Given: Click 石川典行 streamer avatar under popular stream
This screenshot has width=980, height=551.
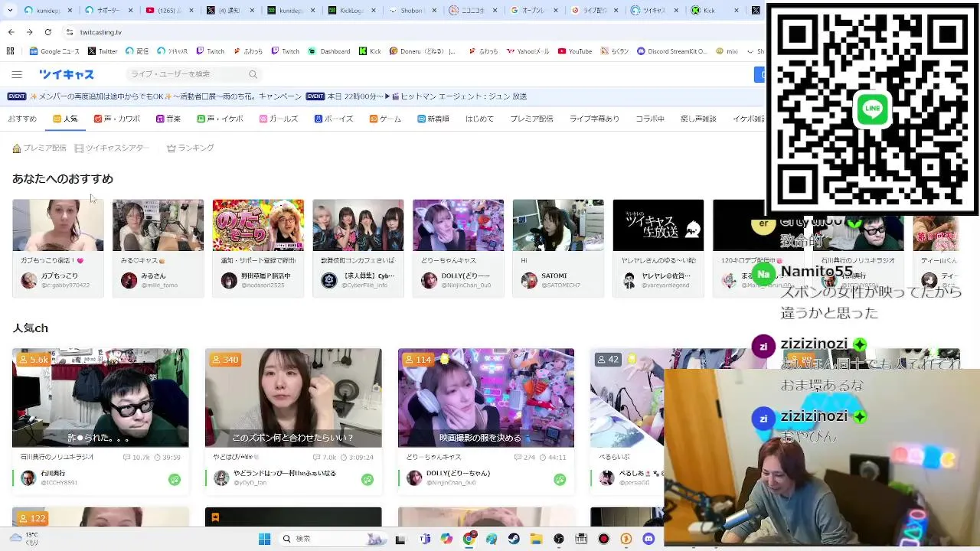Looking at the screenshot, I should (x=28, y=478).
